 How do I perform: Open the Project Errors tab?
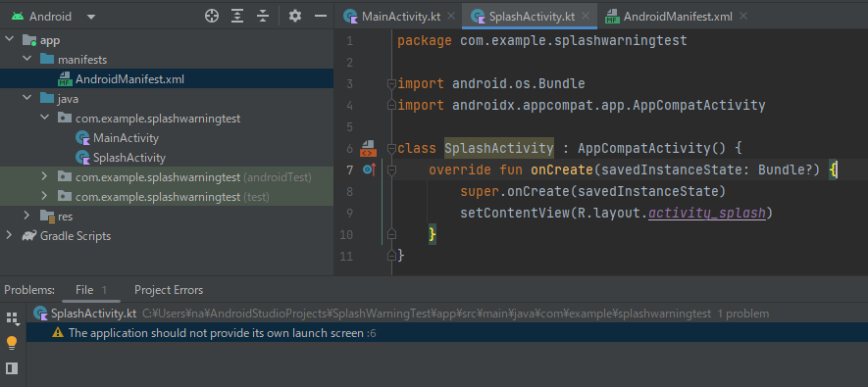point(169,290)
